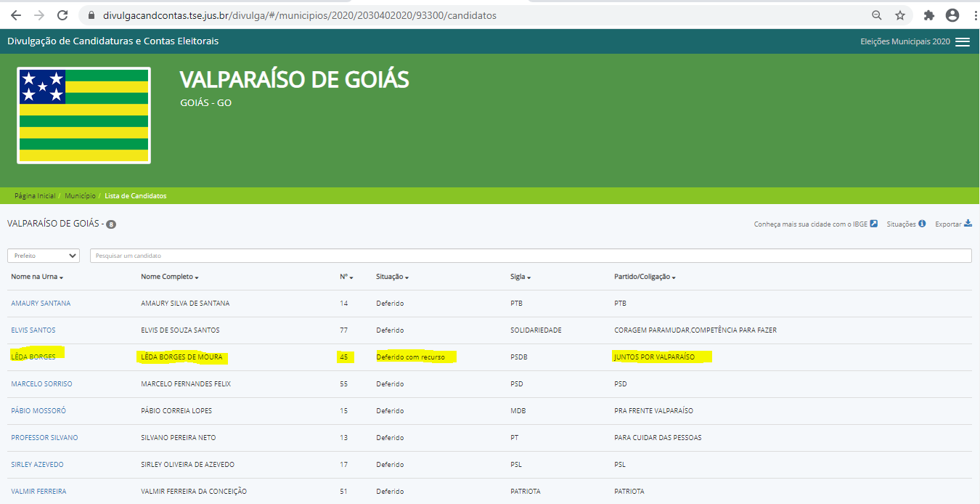Sort by Nome na Urna column
980x504 pixels.
point(37,277)
